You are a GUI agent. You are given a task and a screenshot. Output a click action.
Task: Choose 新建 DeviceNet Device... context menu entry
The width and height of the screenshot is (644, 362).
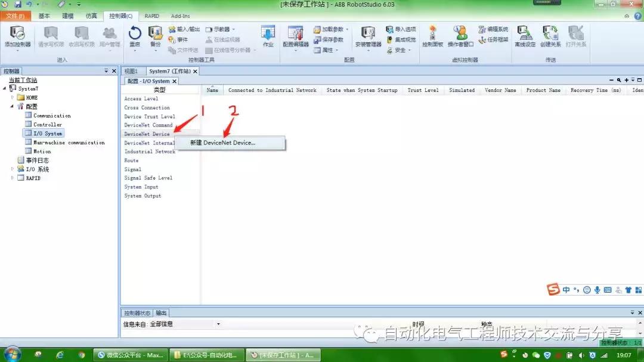[x=230, y=143]
